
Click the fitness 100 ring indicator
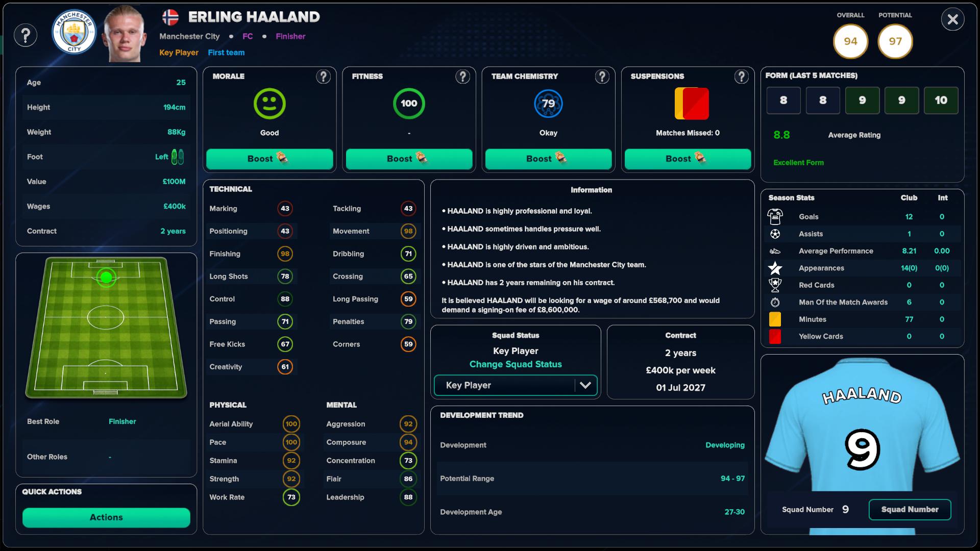(x=409, y=104)
